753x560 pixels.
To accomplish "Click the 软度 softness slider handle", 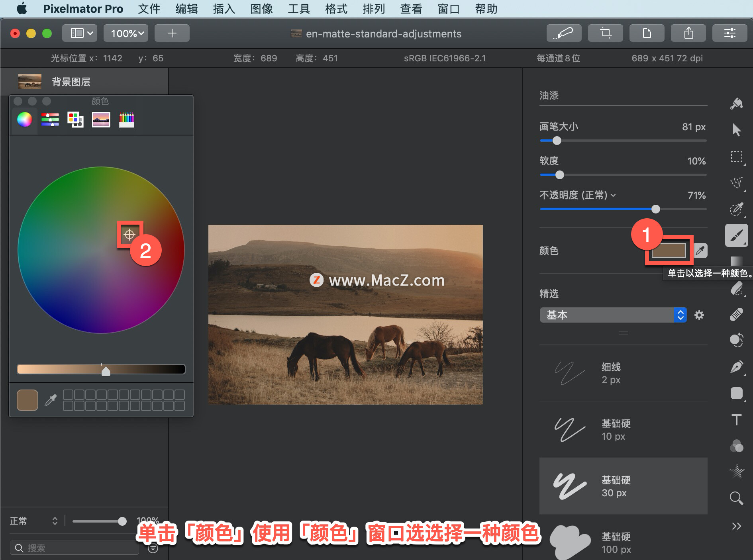I will tap(560, 175).
